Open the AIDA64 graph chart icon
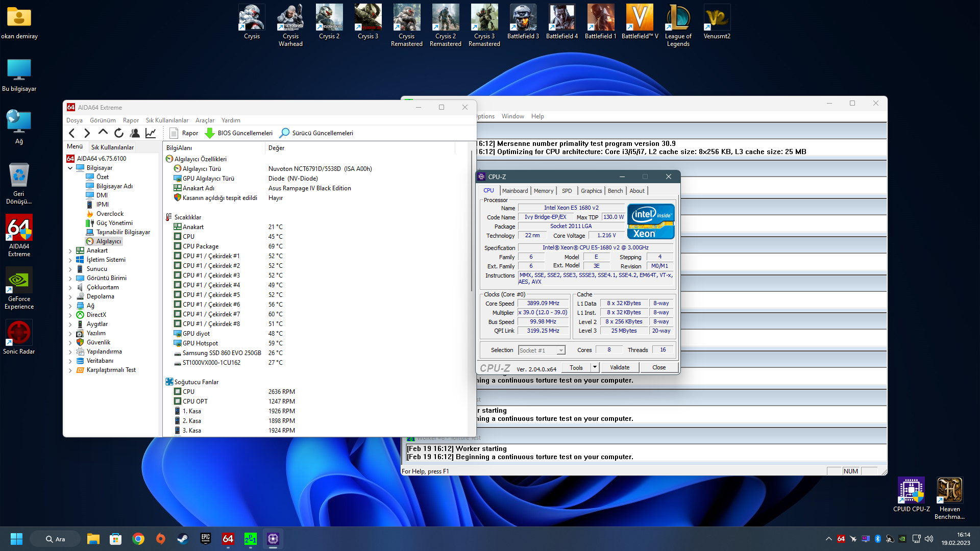The image size is (980, 551). coord(151,133)
